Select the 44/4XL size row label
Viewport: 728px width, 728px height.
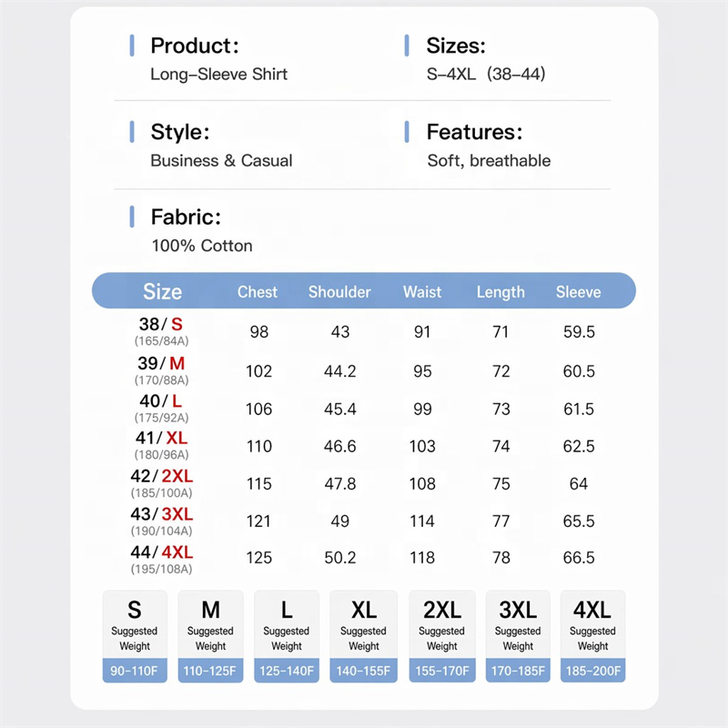point(161,559)
